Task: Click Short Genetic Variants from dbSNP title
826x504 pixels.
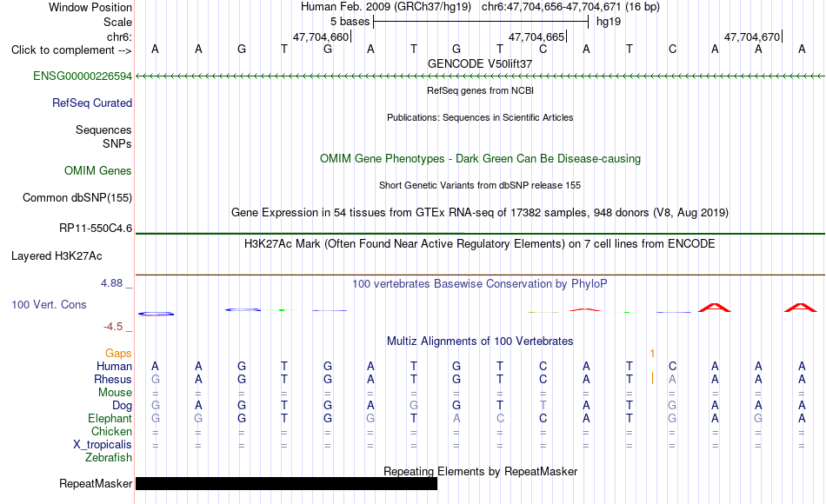Action: click(x=480, y=185)
